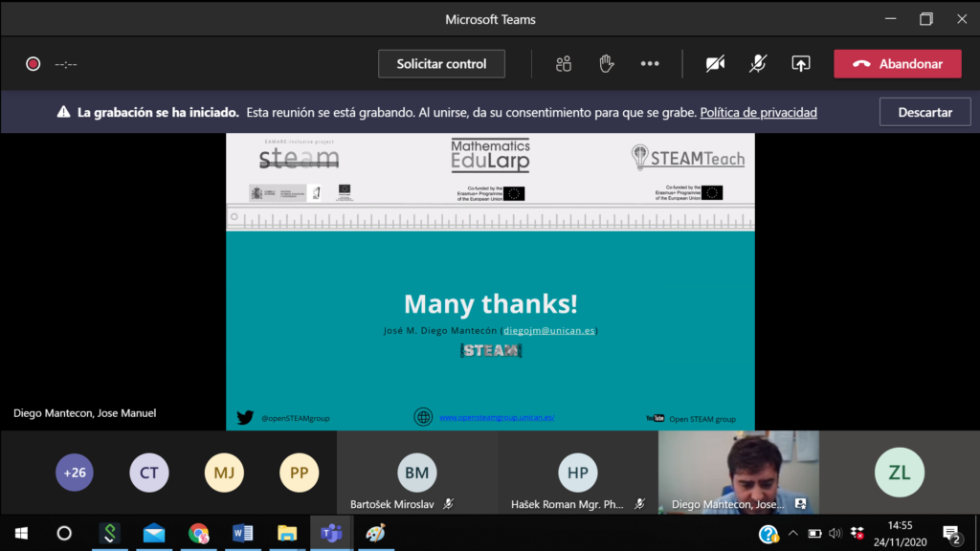The height and width of the screenshot is (551, 980).
Task: Select the CT participant avatar
Action: (149, 473)
